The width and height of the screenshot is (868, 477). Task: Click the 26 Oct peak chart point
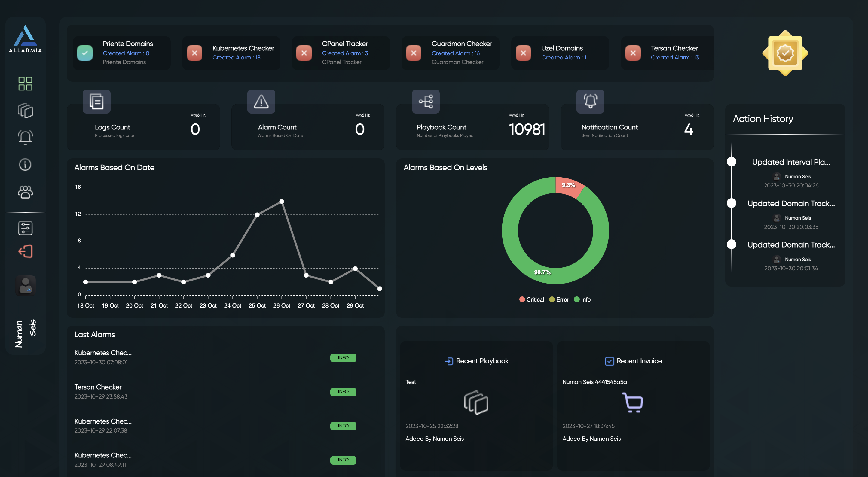282,202
